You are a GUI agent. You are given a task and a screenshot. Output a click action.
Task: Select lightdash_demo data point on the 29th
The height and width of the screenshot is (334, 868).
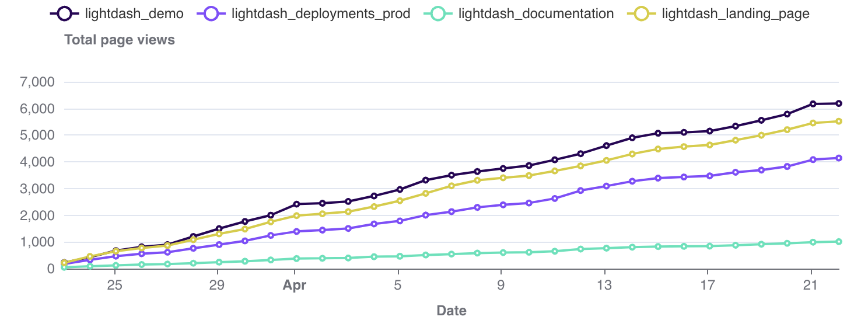[219, 229]
